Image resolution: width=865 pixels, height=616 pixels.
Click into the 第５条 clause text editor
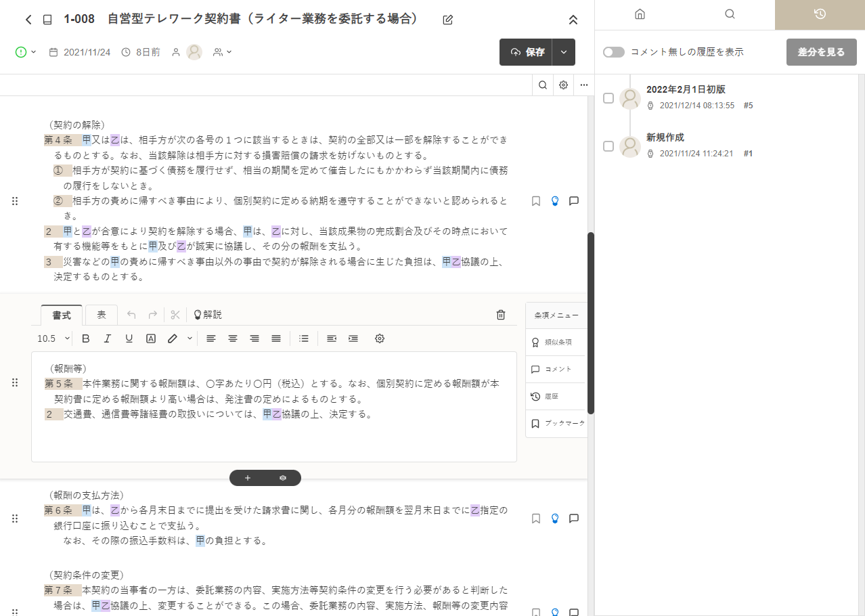click(x=274, y=407)
